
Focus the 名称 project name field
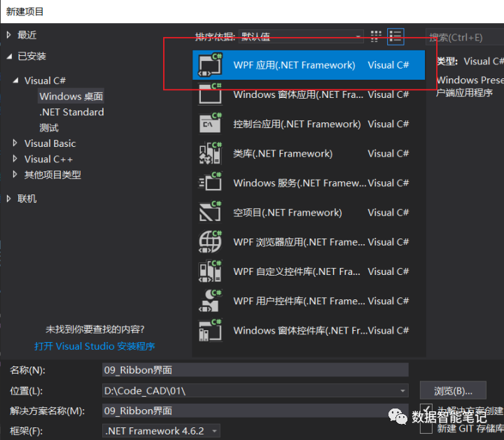pos(255,370)
